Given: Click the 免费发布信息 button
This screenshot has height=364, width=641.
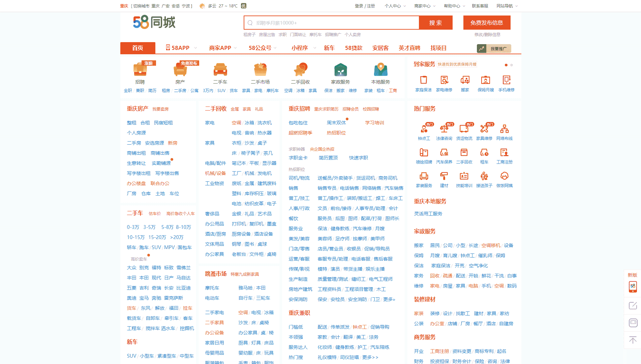Looking at the screenshot, I should [487, 23].
